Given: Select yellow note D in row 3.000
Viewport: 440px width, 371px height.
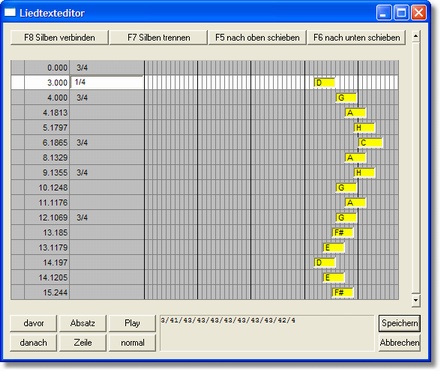Looking at the screenshot, I should (x=324, y=83).
